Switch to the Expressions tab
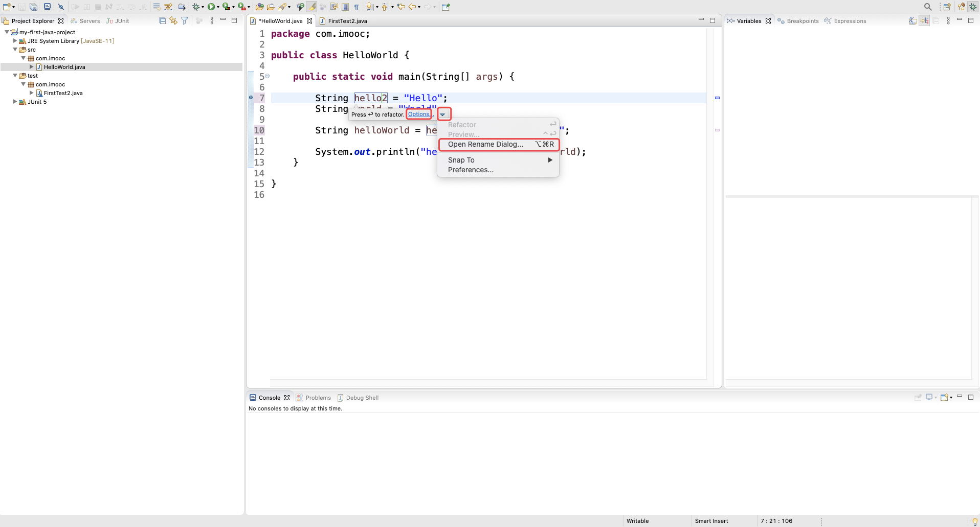980x527 pixels. click(x=845, y=21)
